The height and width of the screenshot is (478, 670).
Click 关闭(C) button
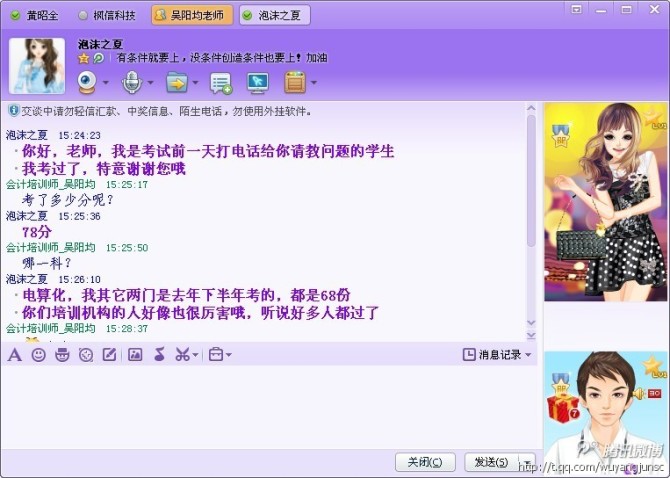click(x=425, y=462)
